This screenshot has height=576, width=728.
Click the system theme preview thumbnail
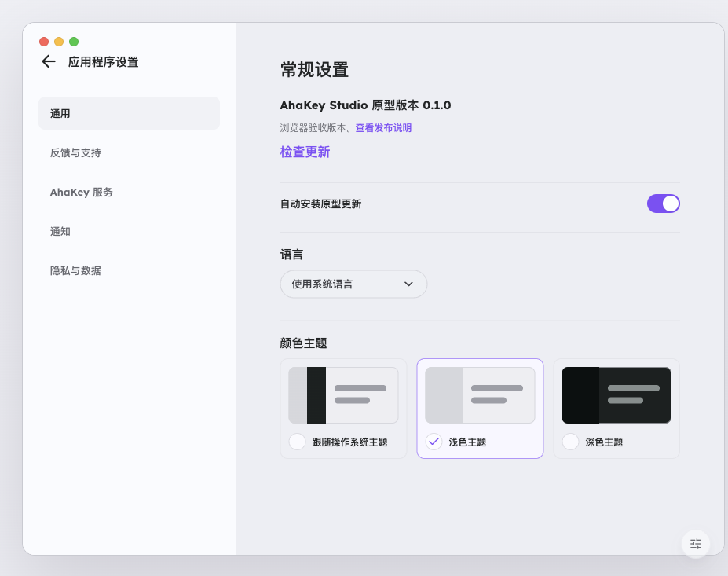click(x=343, y=395)
